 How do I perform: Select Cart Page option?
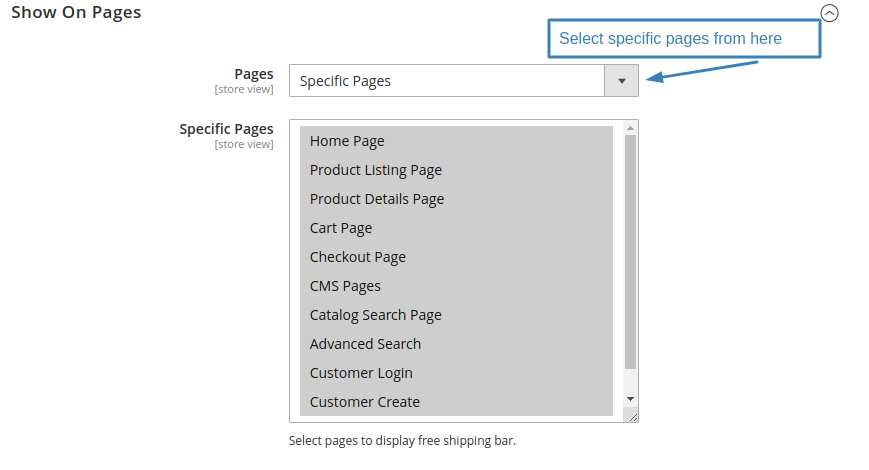(x=456, y=228)
